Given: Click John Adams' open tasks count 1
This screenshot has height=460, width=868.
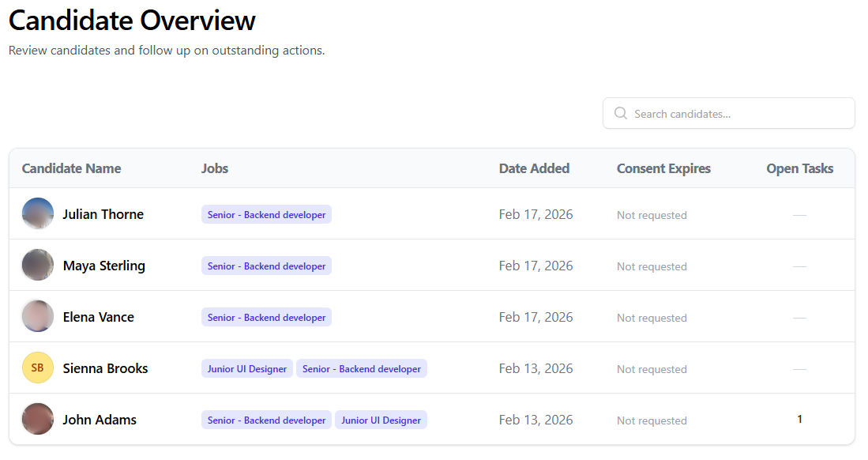Looking at the screenshot, I should [x=799, y=420].
